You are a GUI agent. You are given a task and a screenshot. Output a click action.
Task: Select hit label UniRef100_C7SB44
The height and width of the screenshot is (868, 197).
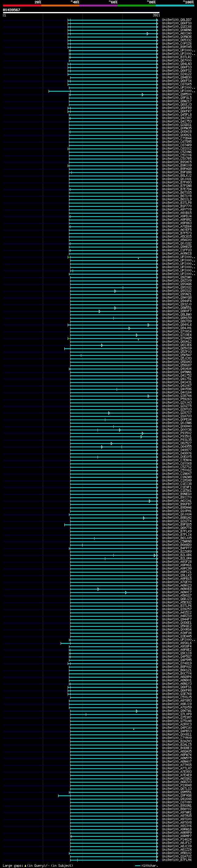coord(177,138)
